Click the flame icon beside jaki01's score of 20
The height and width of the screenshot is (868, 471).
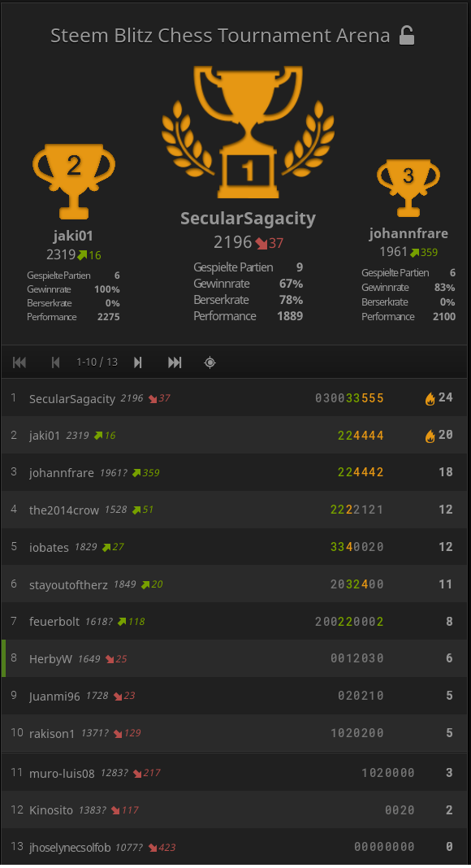[x=430, y=435]
